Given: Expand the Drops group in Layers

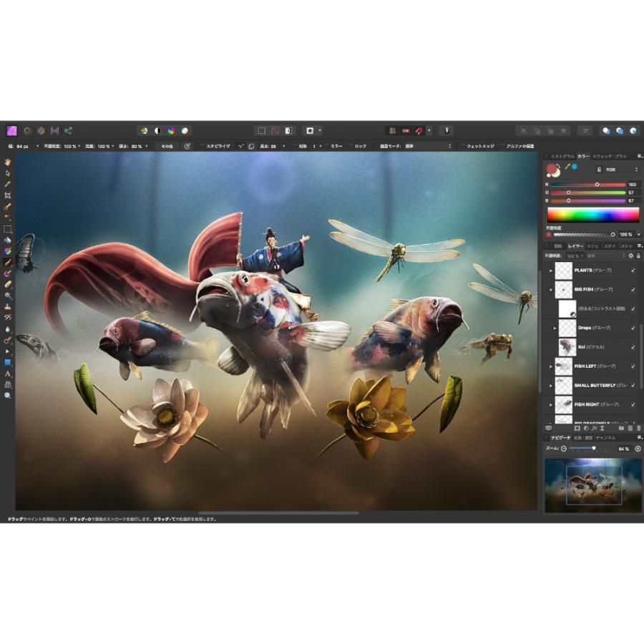Looking at the screenshot, I should [x=554, y=328].
